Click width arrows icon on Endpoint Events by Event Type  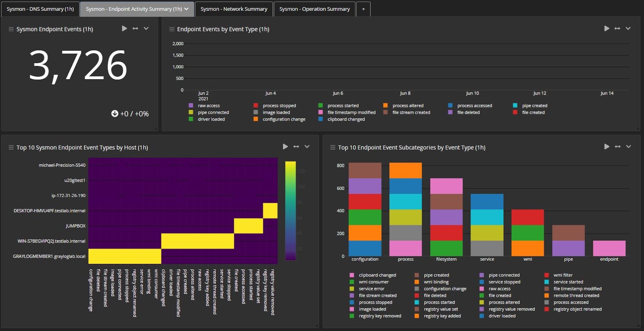pyautogui.click(x=617, y=29)
